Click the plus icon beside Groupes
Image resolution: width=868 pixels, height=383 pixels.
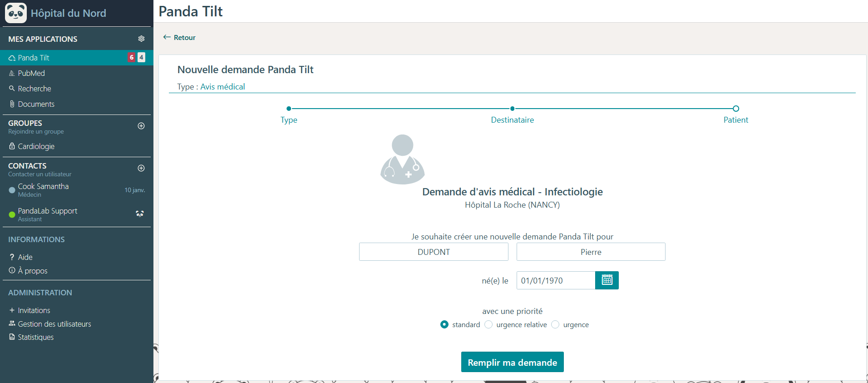pos(141,126)
